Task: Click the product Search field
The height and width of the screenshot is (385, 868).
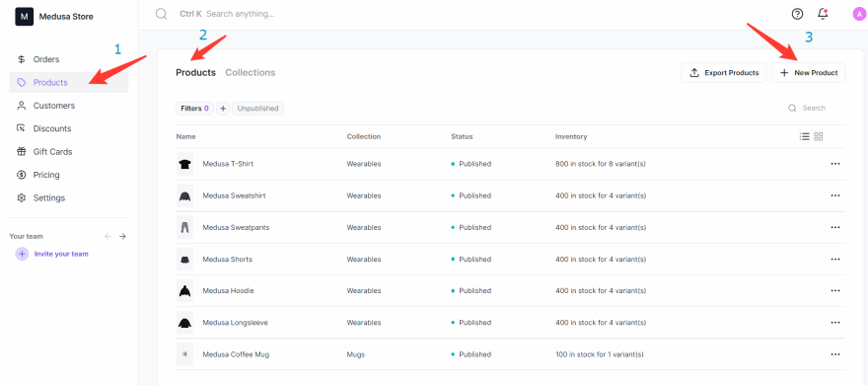Action: pyautogui.click(x=813, y=108)
